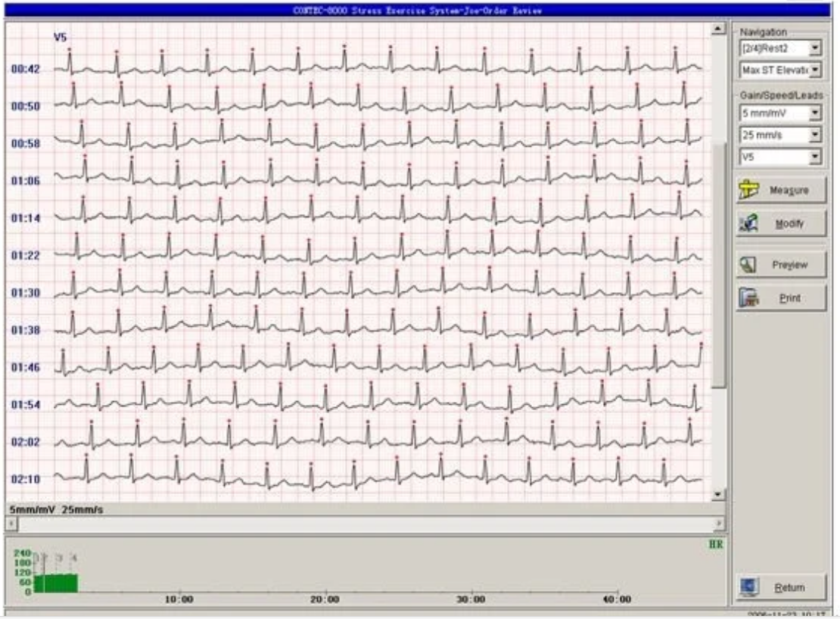Click the horizontal scrollbar right arrow

[x=720, y=524]
